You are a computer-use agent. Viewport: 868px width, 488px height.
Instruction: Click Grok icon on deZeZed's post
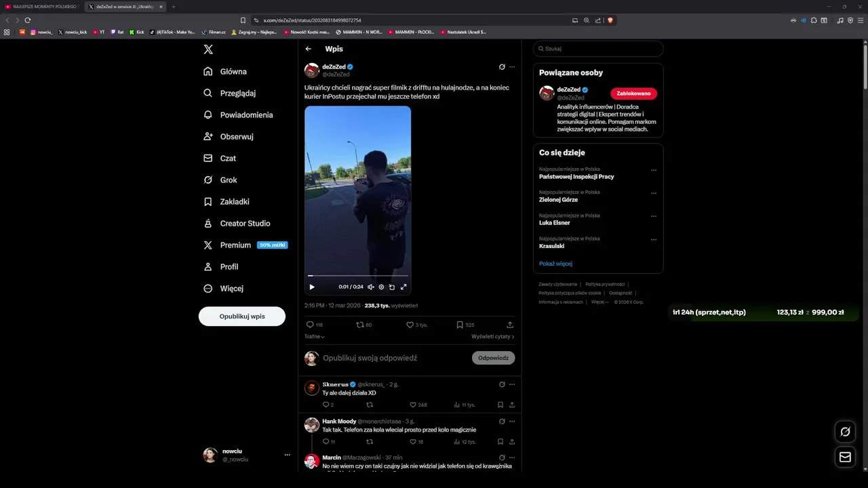(x=502, y=67)
